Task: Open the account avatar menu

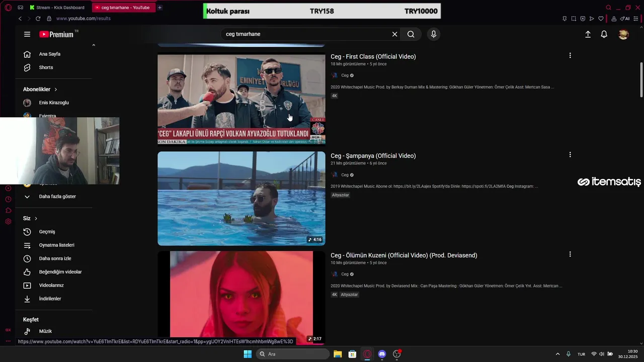Action: pos(624,34)
